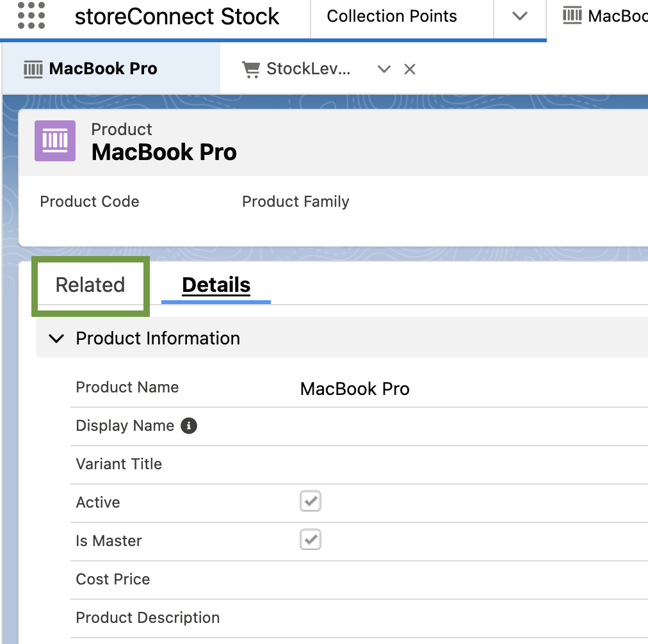
Task: Click the MacBook Pro record title heading
Action: tap(164, 152)
